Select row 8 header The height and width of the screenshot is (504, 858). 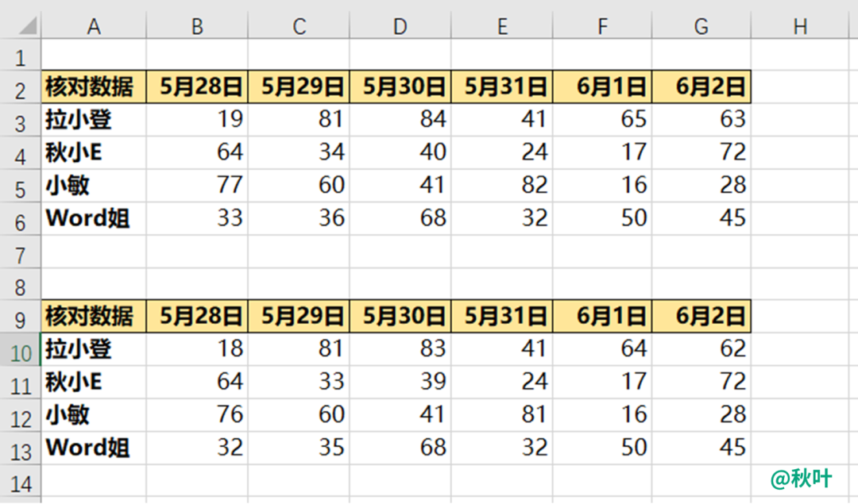(20, 283)
